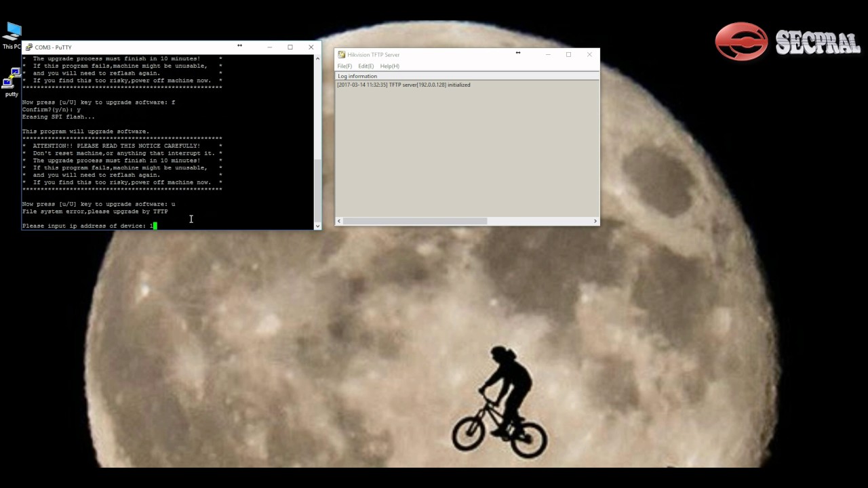Click the TFTP log horizontal scrollbar thumb
The image size is (868, 488).
pyautogui.click(x=415, y=221)
